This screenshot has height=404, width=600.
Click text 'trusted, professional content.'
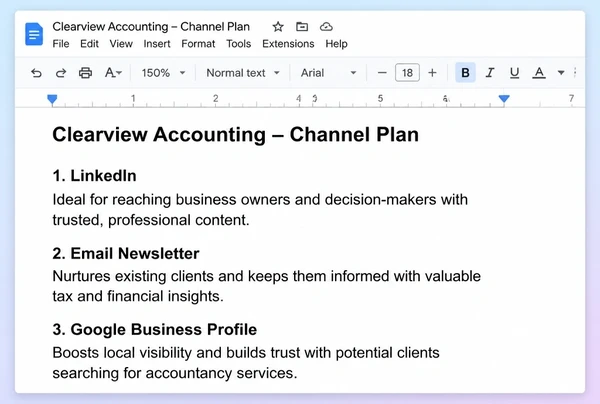click(x=151, y=220)
